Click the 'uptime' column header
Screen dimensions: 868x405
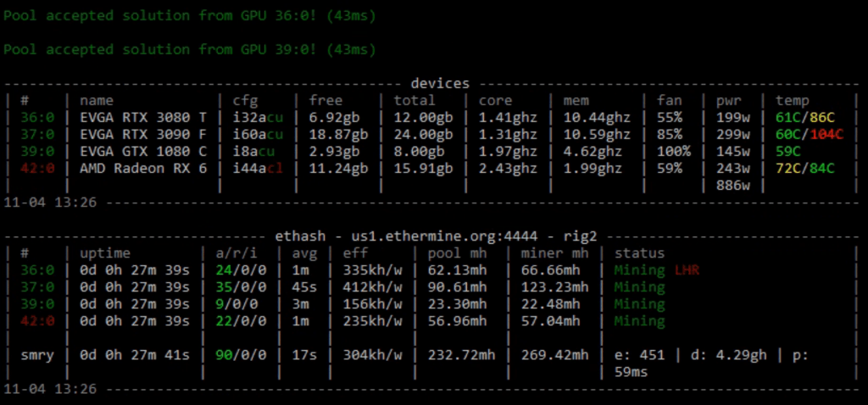pyautogui.click(x=105, y=253)
